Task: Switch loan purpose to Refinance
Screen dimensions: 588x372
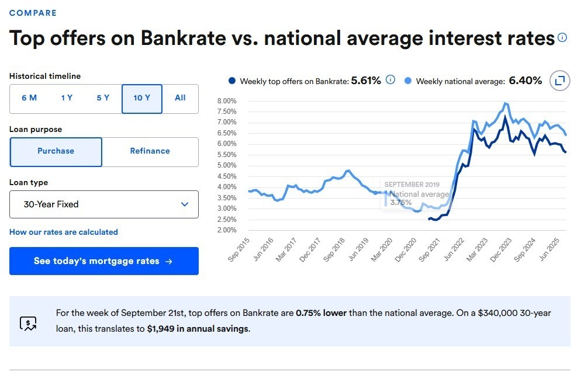Action: pyautogui.click(x=150, y=151)
